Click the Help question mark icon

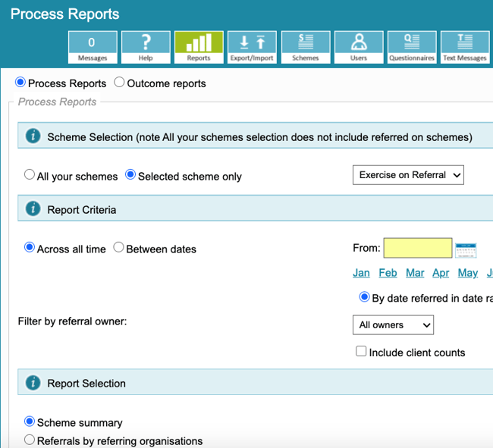pyautogui.click(x=146, y=47)
